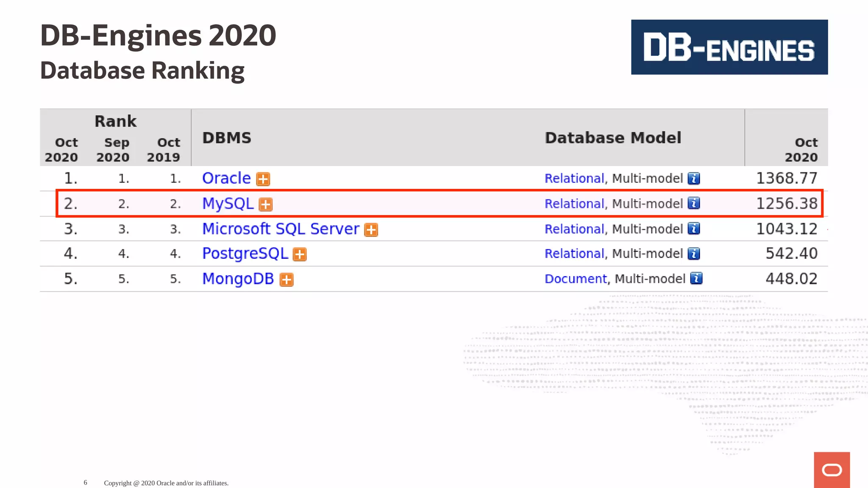Click the DBMS column header
This screenshot has width=868, height=488.
click(227, 138)
